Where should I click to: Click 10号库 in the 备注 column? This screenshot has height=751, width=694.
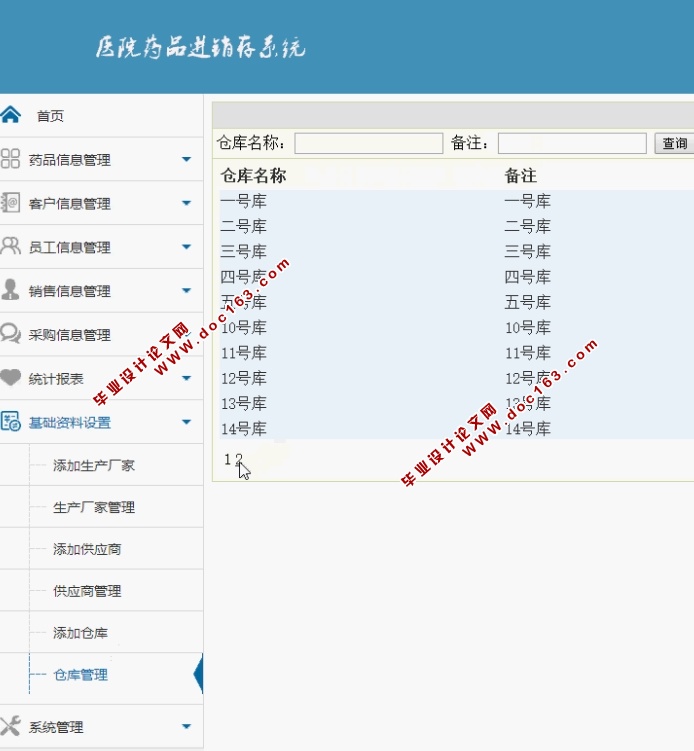[x=527, y=328]
